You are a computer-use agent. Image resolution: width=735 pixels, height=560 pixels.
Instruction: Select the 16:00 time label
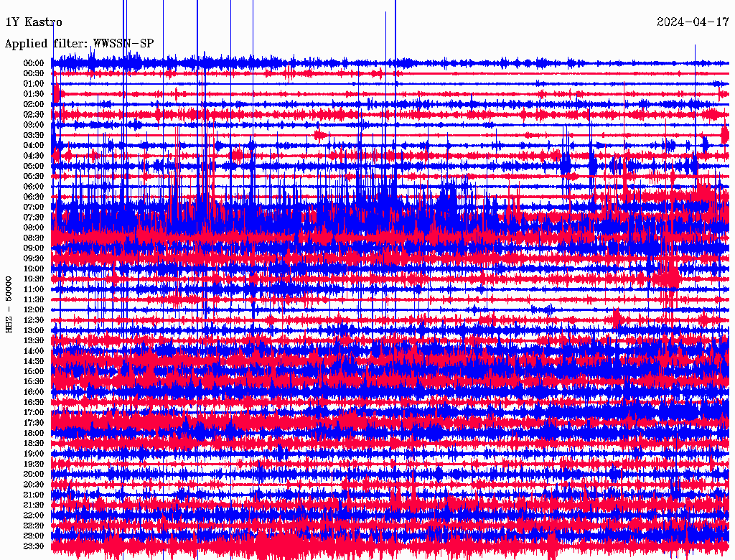click(x=34, y=391)
